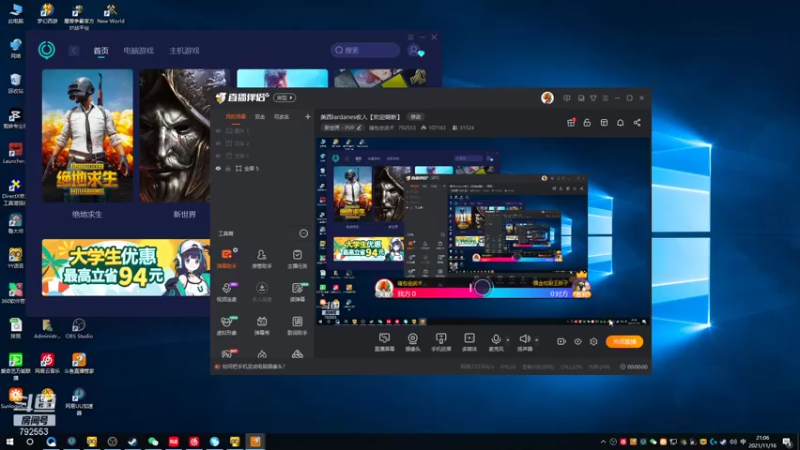Open Windows notification center icon

[788, 442]
